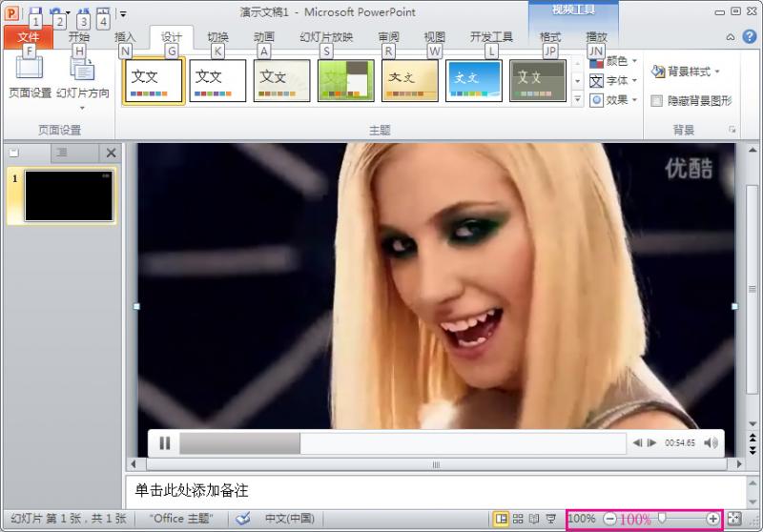Open the 背景 group dialog launcher
This screenshot has width=763, height=532.
pos(732,130)
